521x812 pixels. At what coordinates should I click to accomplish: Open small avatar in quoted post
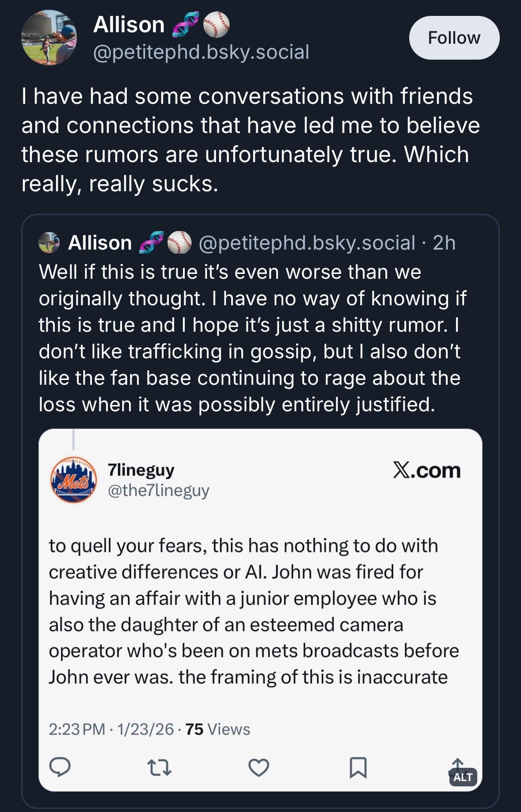click(49, 243)
